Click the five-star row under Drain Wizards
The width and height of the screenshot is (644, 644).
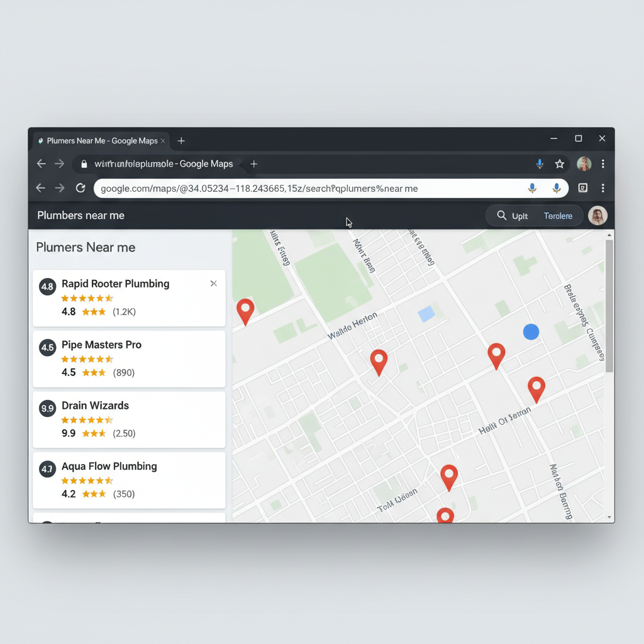click(87, 419)
